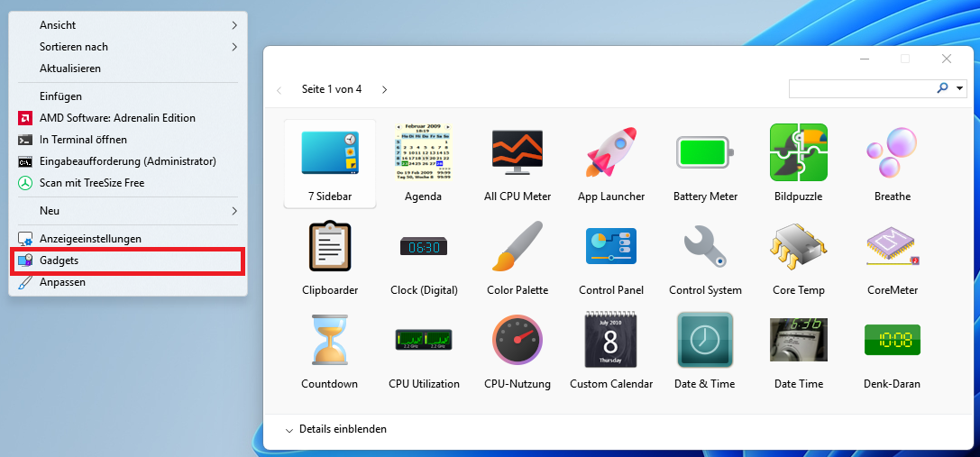The width and height of the screenshot is (980, 457).
Task: Select the All CPU Meter gadget
Action: point(517,152)
